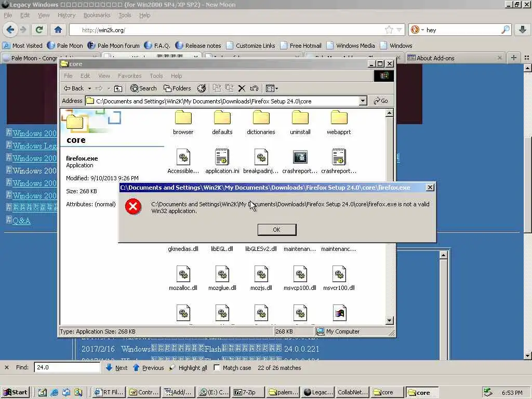This screenshot has width=532, height=399.
Task: Select msvcp100.dll file icon
Action: click(x=300, y=274)
